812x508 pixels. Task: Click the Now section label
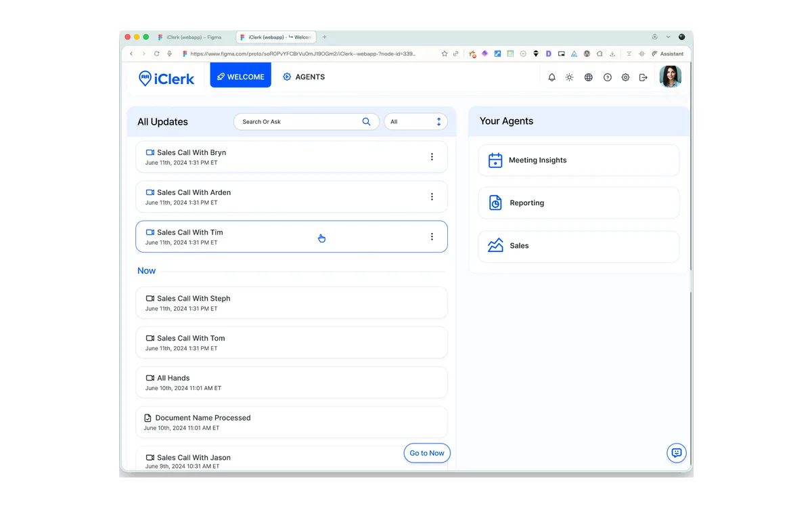(146, 271)
